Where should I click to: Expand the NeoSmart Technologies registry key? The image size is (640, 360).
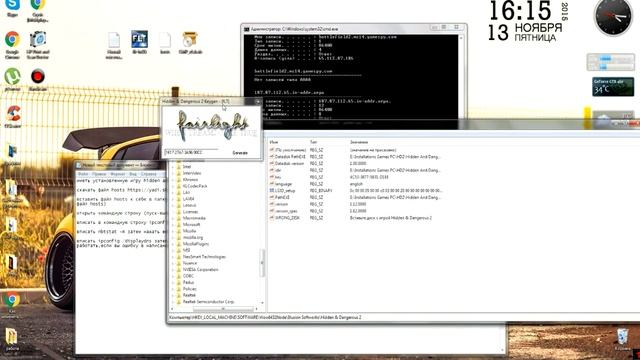(173, 257)
